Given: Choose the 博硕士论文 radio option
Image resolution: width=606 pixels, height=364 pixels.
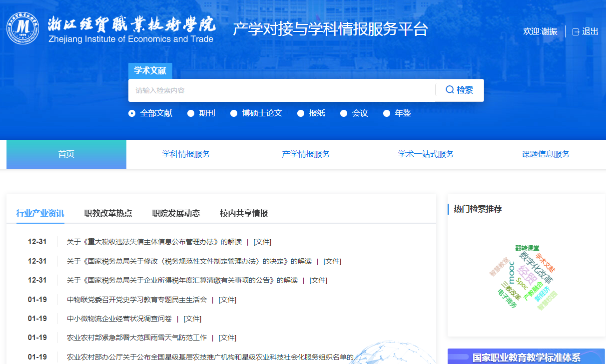Looking at the screenshot, I should [234, 113].
